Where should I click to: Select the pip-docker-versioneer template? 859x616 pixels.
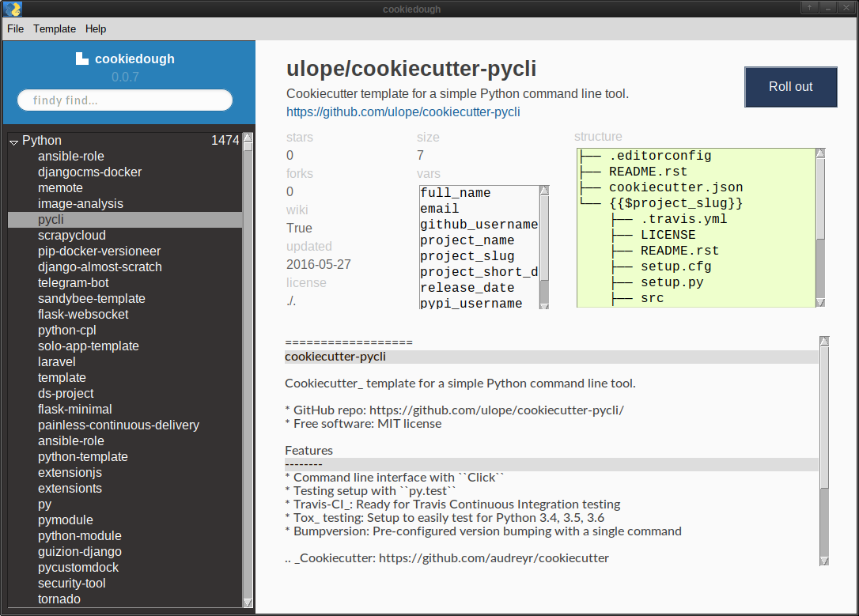[x=99, y=251]
